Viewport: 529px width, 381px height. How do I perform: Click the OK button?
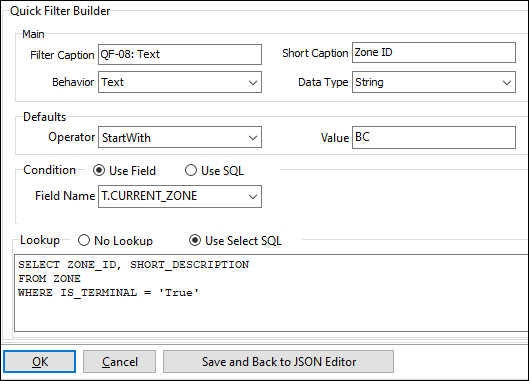click(x=39, y=361)
